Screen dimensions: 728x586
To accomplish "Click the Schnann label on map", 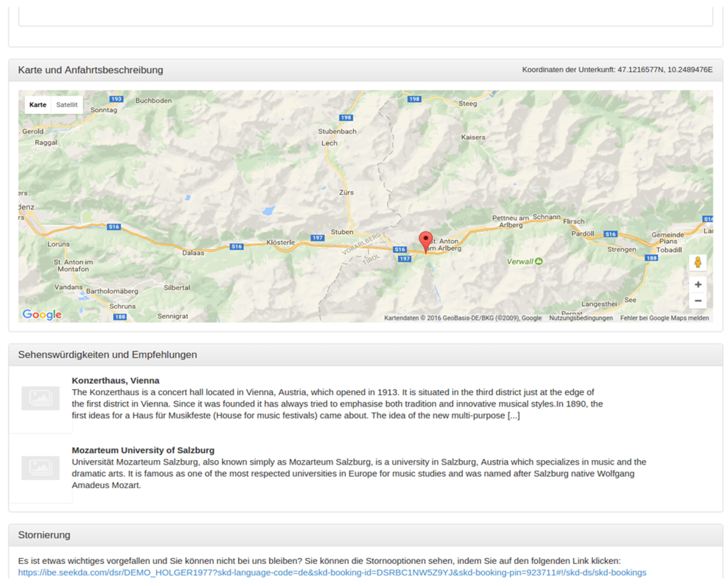I will pos(546,217).
